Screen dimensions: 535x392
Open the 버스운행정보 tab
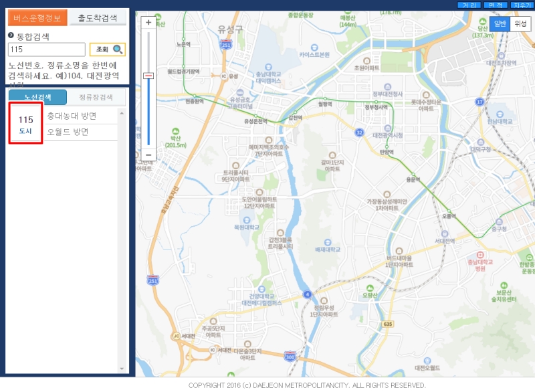[x=37, y=18]
